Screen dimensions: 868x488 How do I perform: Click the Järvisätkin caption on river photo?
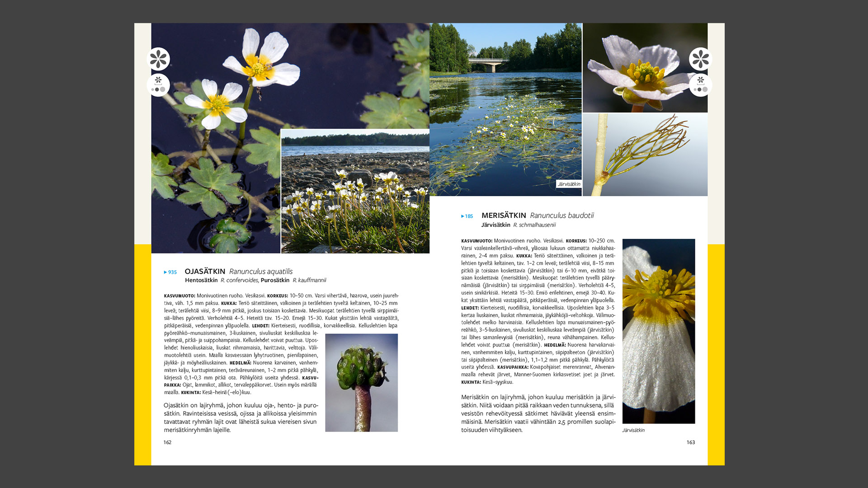click(x=569, y=184)
